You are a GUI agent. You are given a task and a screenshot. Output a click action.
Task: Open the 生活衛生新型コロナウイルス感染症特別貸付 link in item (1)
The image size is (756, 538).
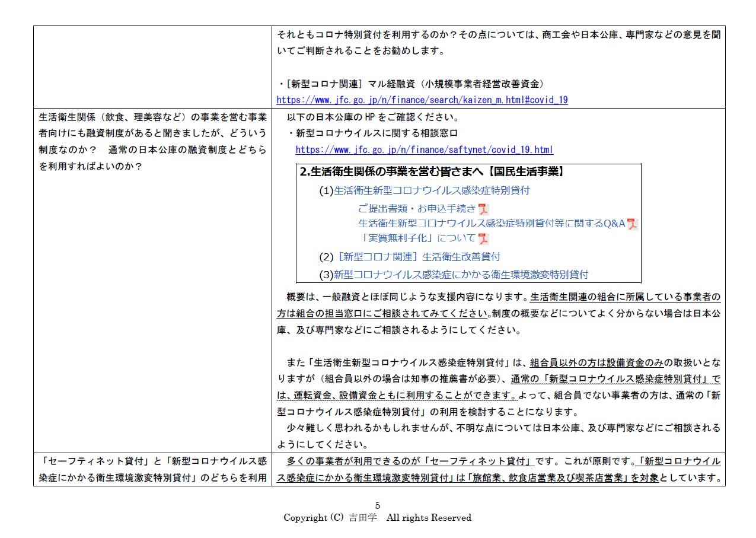432,190
